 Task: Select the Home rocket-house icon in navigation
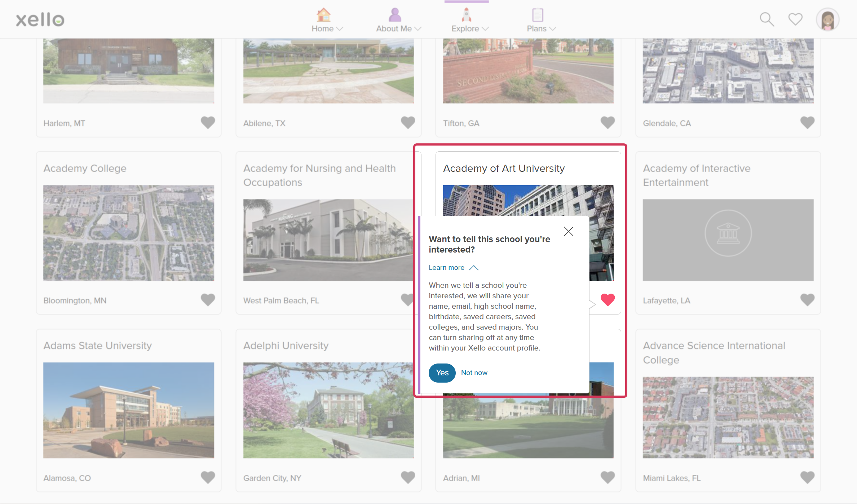323,15
